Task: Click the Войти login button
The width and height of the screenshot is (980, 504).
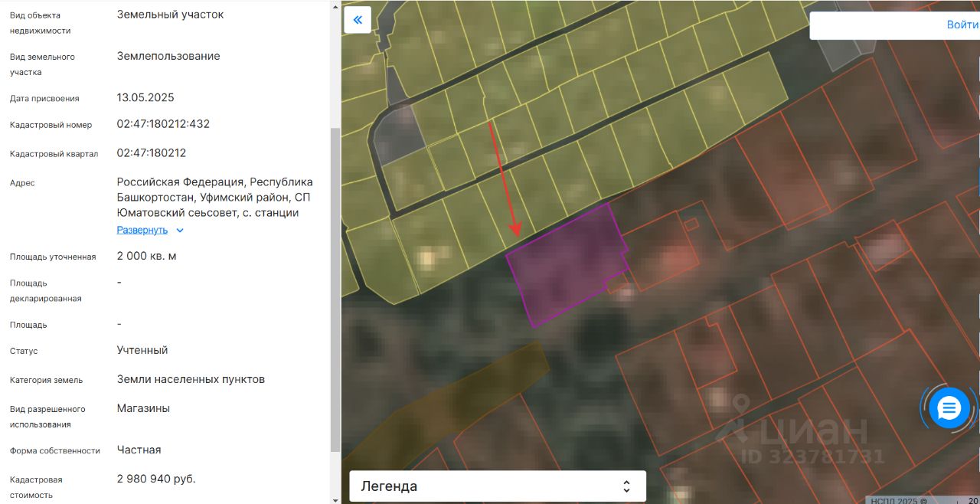Action: (962, 25)
